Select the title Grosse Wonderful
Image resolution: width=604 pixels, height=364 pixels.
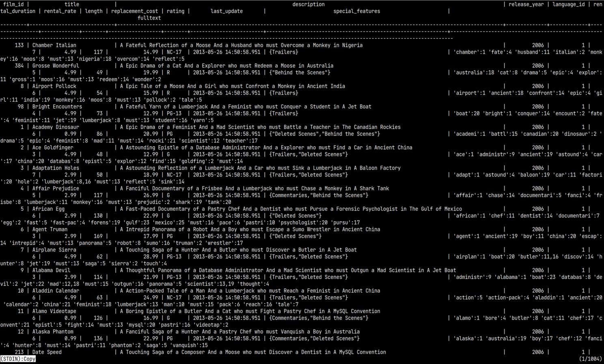pyautogui.click(x=56, y=66)
